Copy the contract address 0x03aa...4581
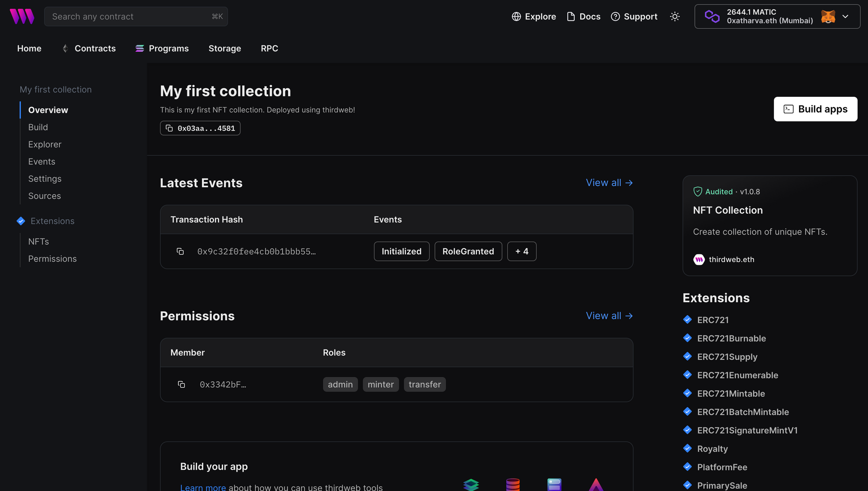This screenshot has width=868, height=491. pyautogui.click(x=169, y=128)
